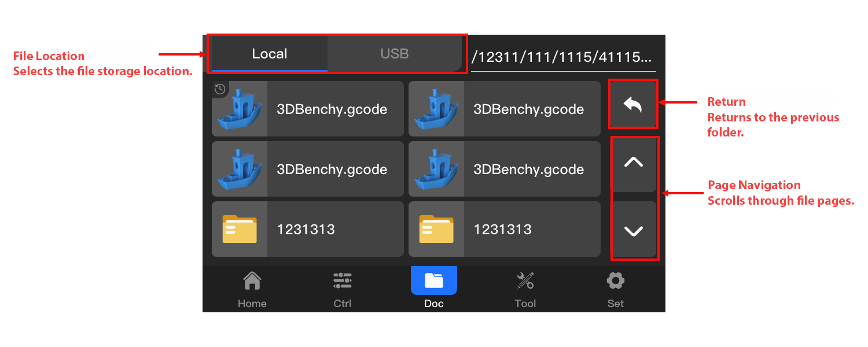Switch to the USB storage tab

pos(395,54)
